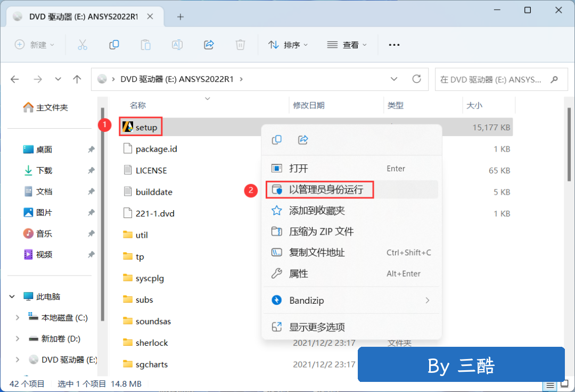Click the share icon in context menu
575x392 pixels.
(x=303, y=139)
